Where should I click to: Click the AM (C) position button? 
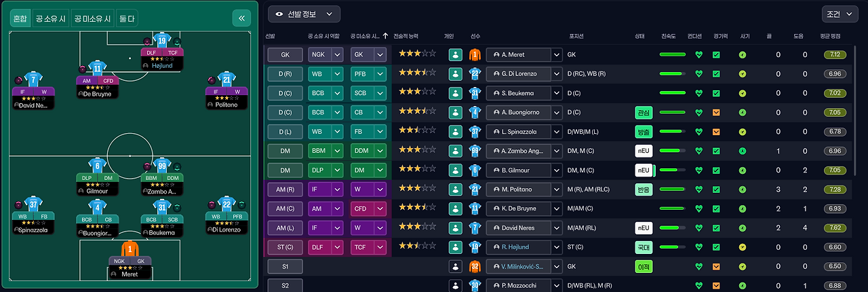tap(284, 208)
